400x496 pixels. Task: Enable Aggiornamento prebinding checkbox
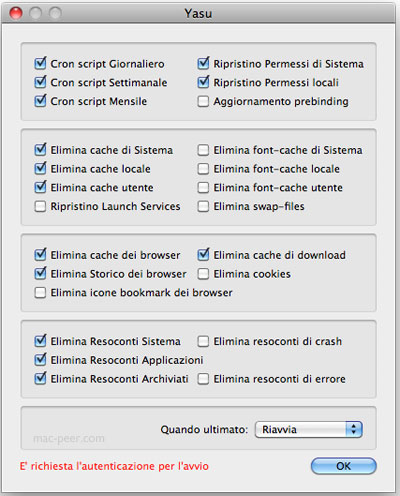pyautogui.click(x=203, y=101)
